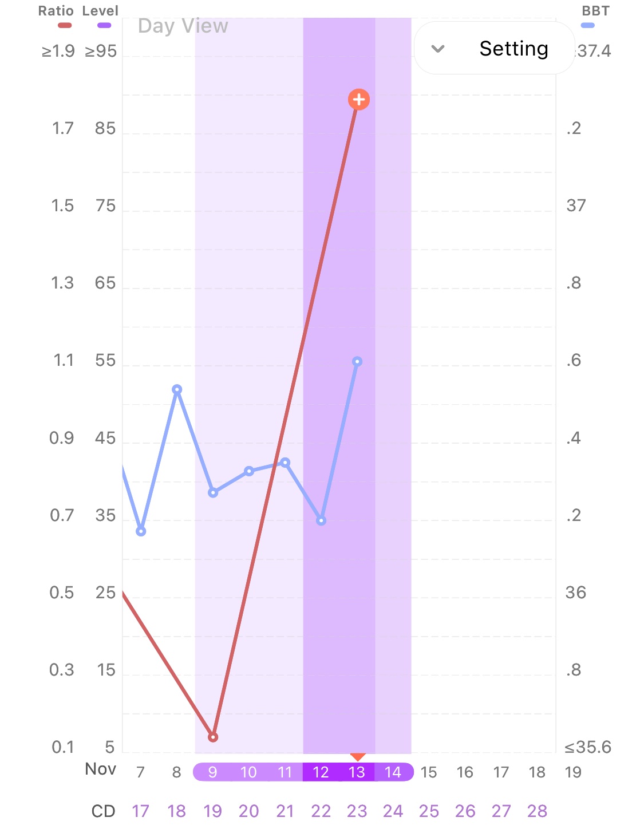
Task: Tap the orange triangle marker below Nov 13
Action: [358, 756]
